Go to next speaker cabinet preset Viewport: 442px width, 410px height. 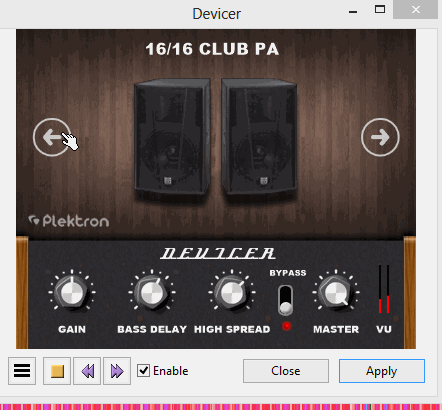click(x=380, y=137)
